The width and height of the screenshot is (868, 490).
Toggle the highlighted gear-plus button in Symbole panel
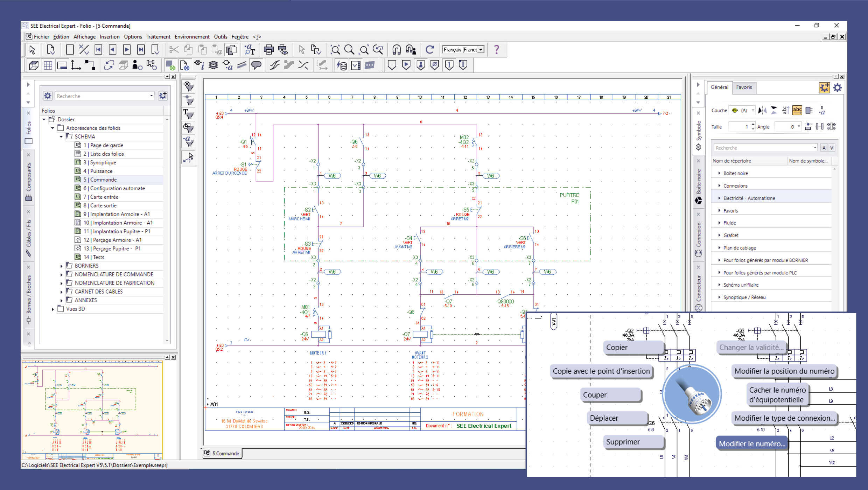(824, 87)
